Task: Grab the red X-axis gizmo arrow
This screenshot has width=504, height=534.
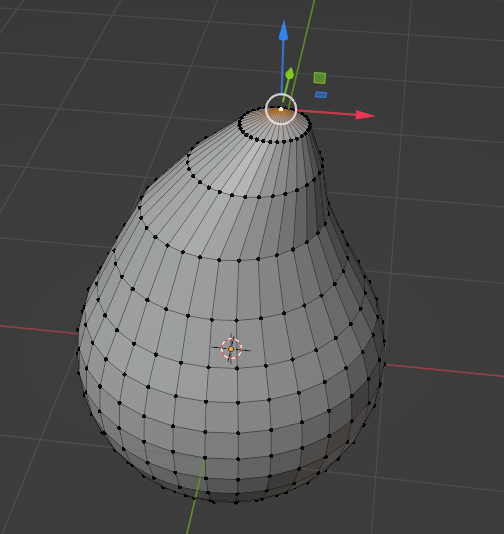Action: 365,115
